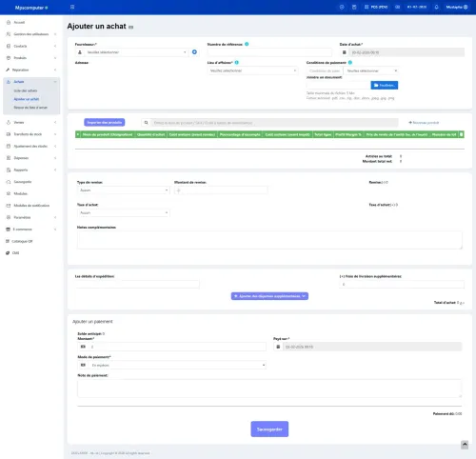Click the notification bell icon
476x459 pixels.
click(x=436, y=7)
